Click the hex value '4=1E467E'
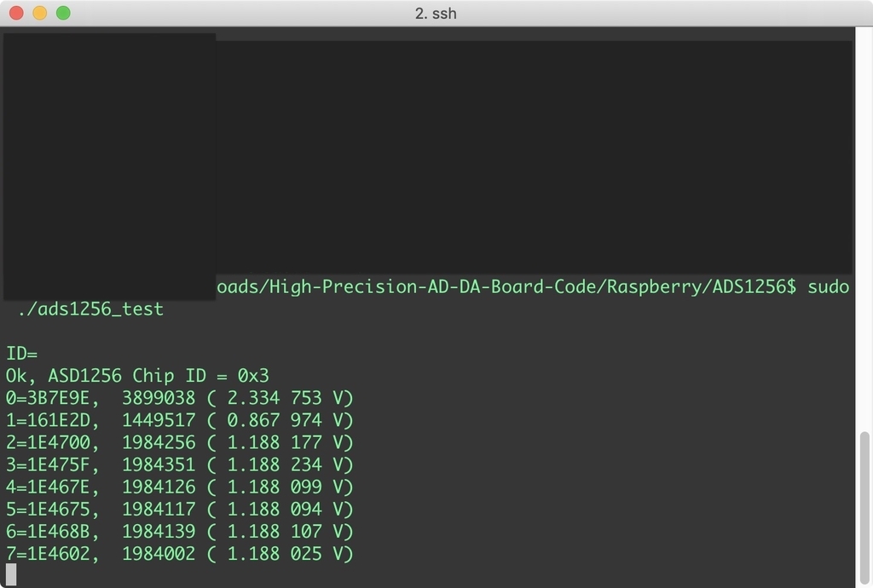 [48, 487]
